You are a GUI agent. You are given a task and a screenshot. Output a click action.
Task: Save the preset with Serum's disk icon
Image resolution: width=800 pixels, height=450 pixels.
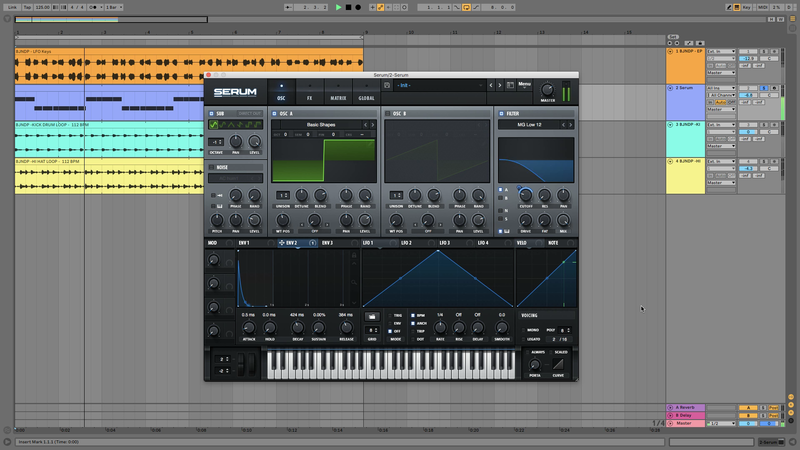click(x=387, y=85)
